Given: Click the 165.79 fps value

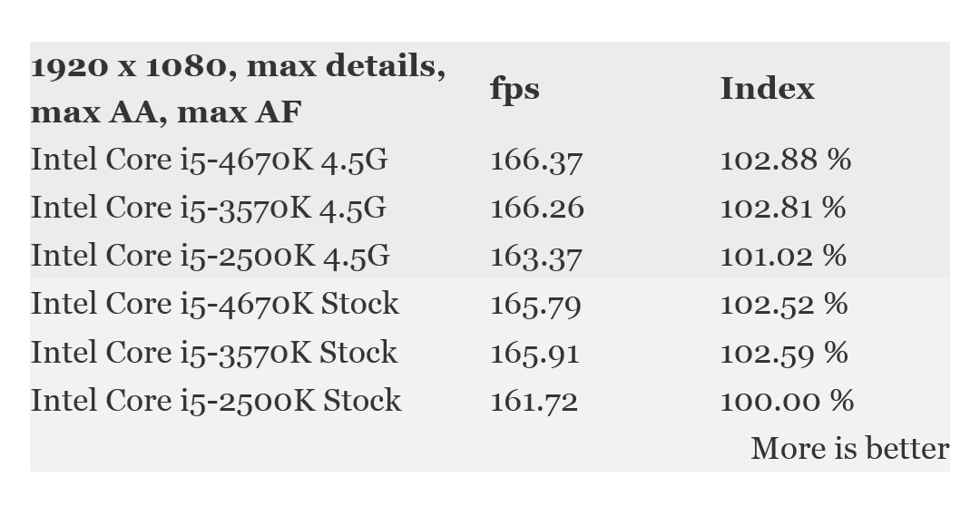Looking at the screenshot, I should point(535,305).
